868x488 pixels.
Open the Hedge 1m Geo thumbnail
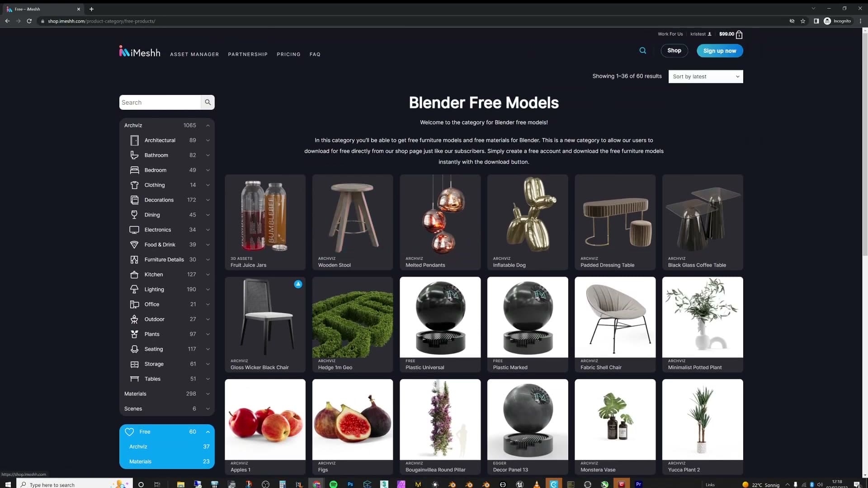pyautogui.click(x=353, y=317)
